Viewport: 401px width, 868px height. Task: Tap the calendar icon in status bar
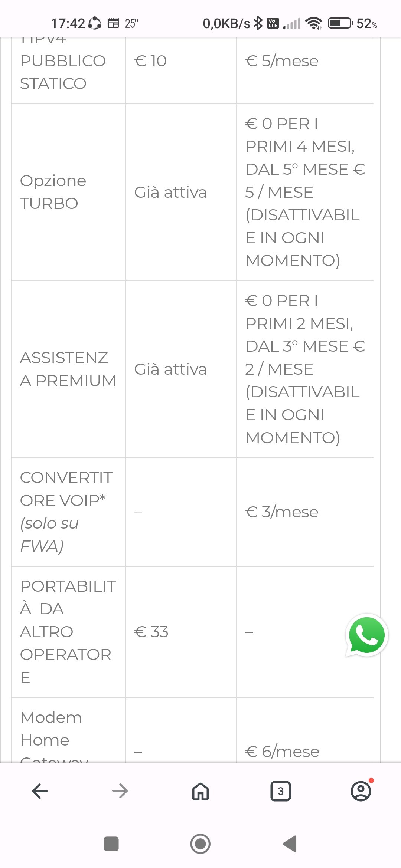pos(113,23)
